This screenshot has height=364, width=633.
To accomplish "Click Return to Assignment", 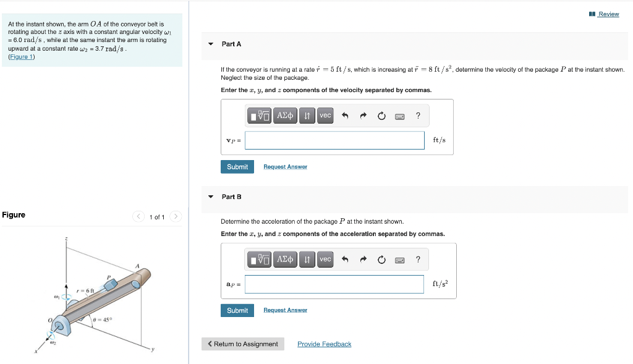I will click(242, 344).
